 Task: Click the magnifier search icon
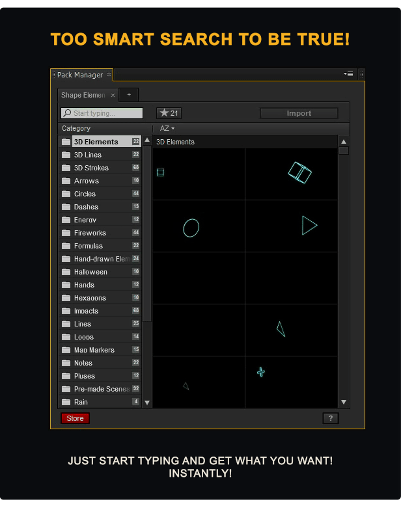coord(67,113)
